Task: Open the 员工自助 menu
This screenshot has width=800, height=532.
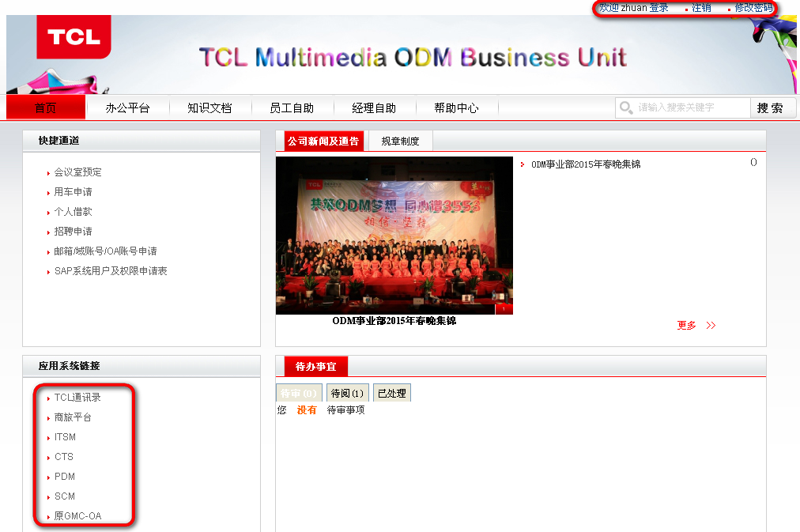Action: click(292, 108)
